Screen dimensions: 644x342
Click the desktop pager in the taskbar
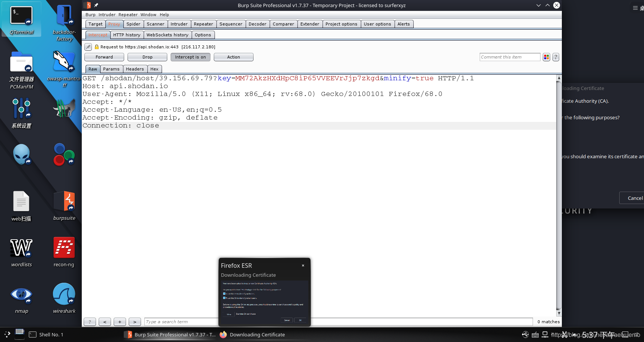point(20,334)
